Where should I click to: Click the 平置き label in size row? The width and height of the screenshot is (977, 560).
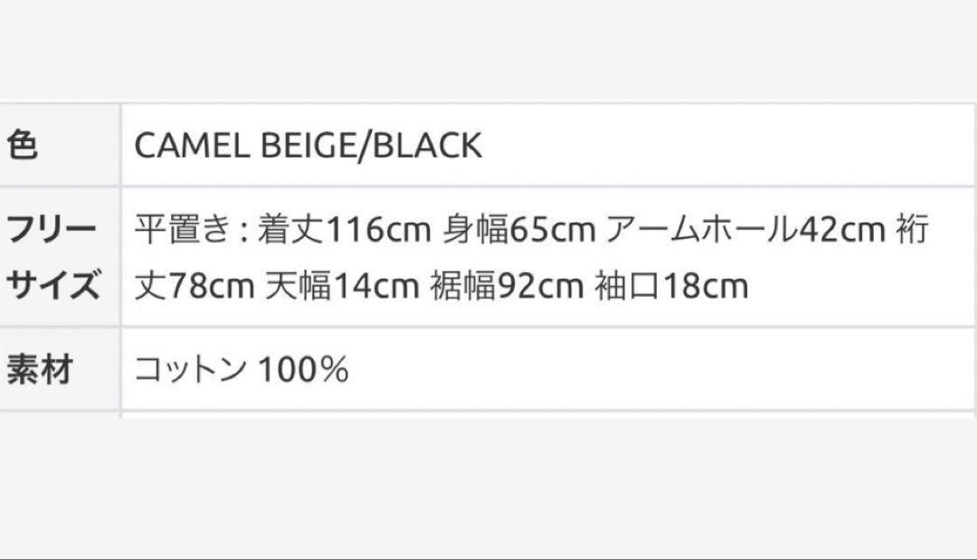tap(183, 229)
